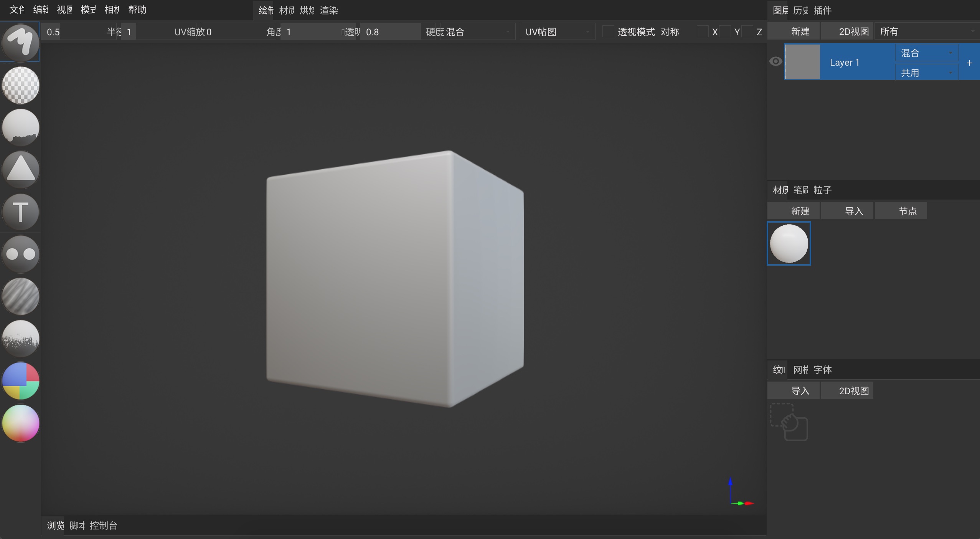Select the Blur smudge tool
Screen dimensions: 980x539
[20, 296]
